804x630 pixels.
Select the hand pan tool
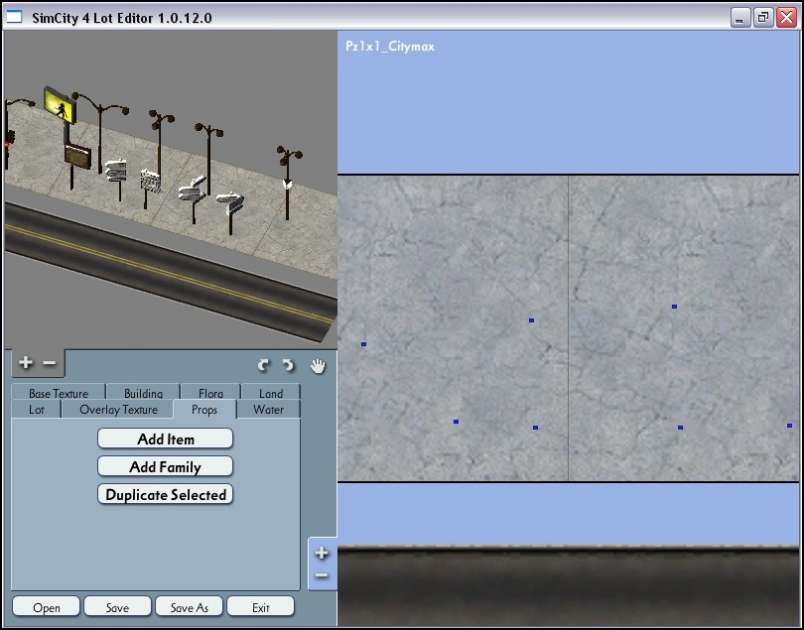318,365
